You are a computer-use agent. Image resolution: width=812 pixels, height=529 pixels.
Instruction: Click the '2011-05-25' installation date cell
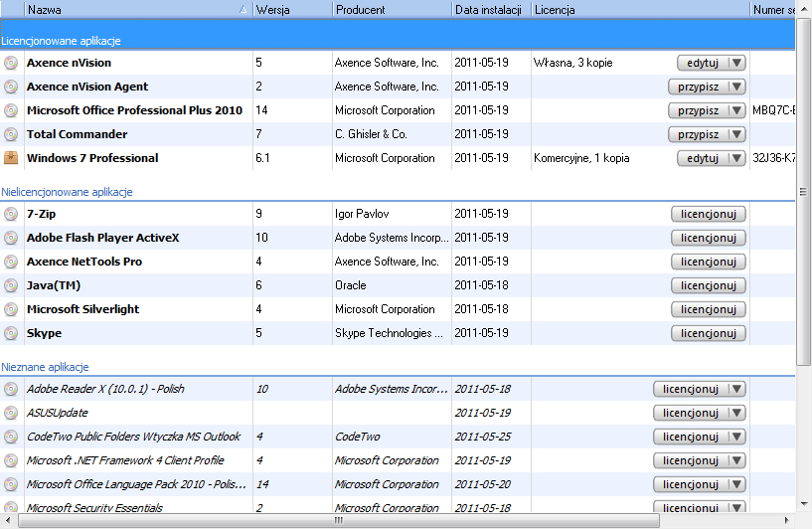pyautogui.click(x=483, y=437)
